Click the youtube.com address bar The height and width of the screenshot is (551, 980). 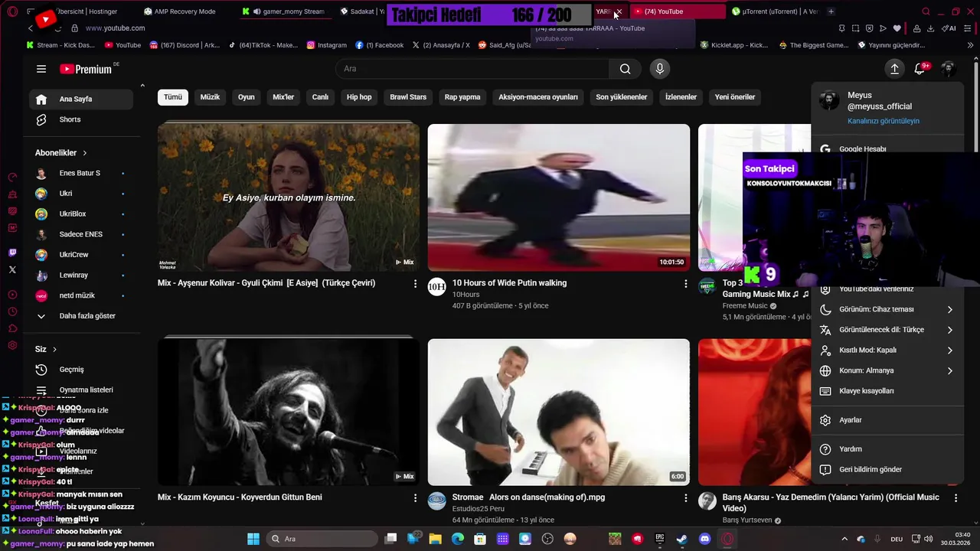115,28
